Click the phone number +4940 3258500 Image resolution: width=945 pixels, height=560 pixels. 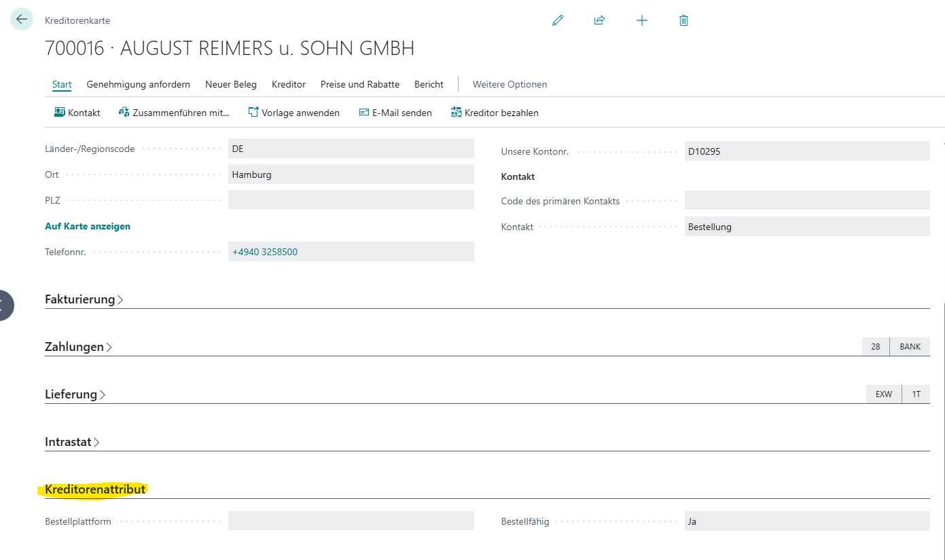coord(265,252)
